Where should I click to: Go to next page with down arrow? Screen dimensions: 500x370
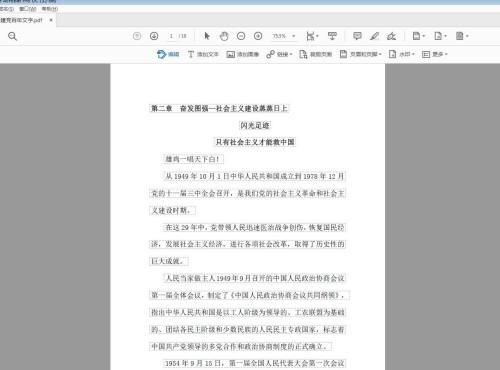pyautogui.click(x=154, y=36)
